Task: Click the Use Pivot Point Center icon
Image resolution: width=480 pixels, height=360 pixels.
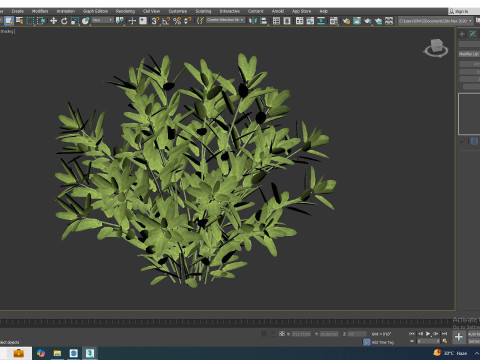Action: pos(119,21)
